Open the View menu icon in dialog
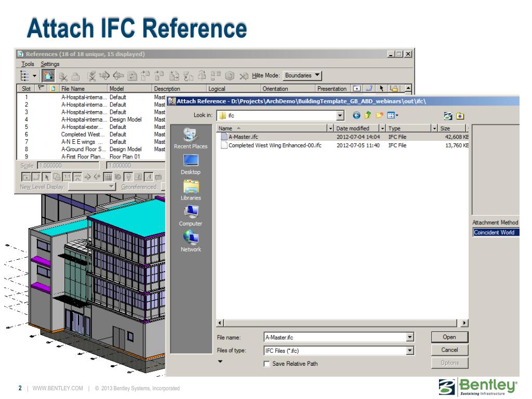Viewport: 532px width, 399px height. click(393, 115)
